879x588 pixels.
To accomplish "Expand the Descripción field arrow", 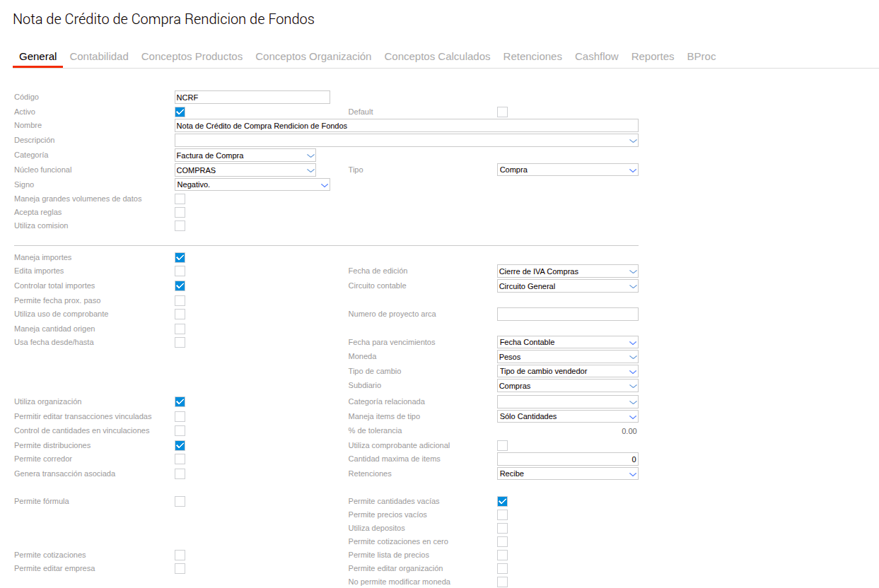I will (632, 141).
